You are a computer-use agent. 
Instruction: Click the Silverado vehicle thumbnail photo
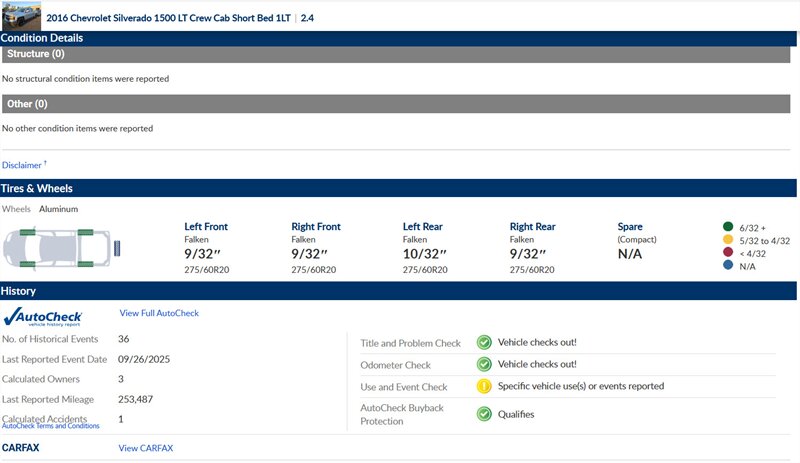21,16
